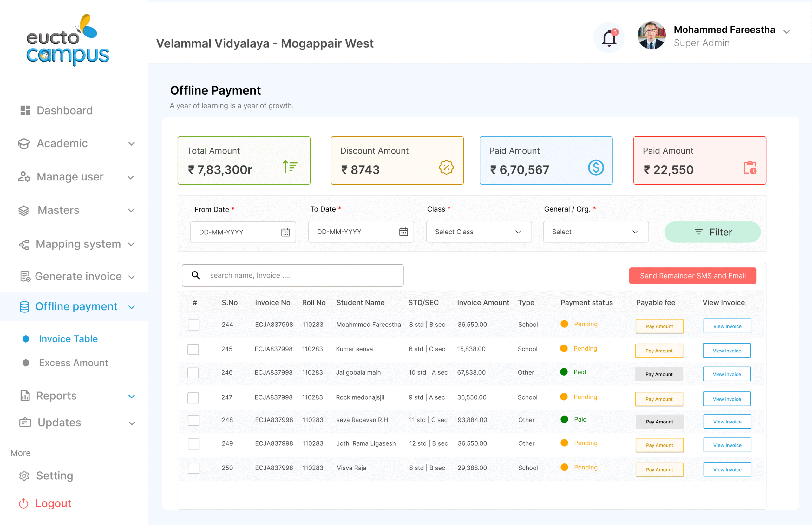Expand the Reports chevron
The width and height of the screenshot is (812, 525).
coord(132,397)
